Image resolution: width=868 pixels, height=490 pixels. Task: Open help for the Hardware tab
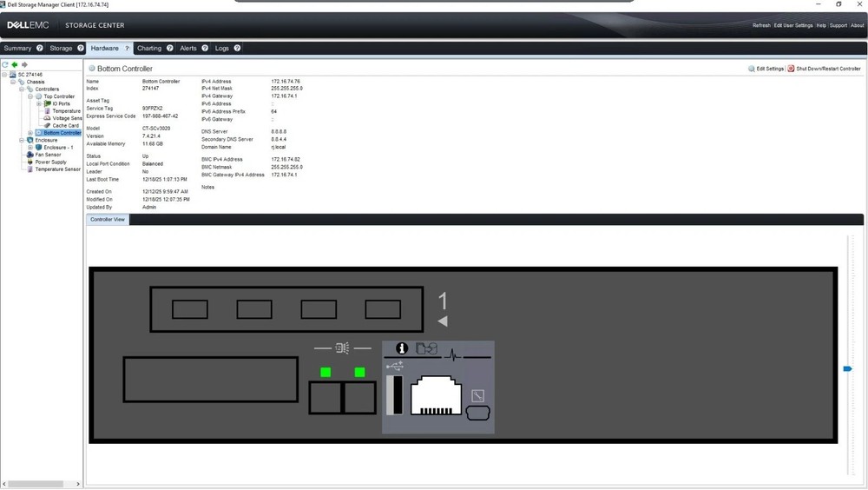[127, 49]
